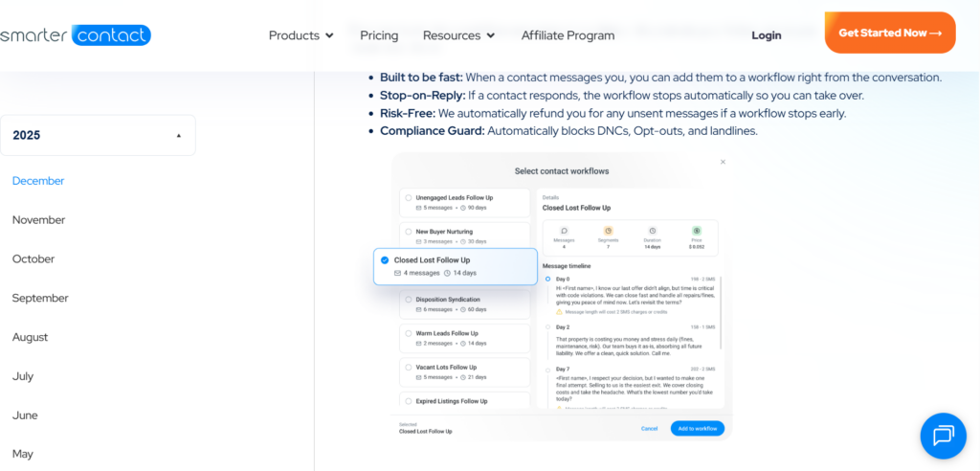Click the '$ 0.052' price value
This screenshot has height=471, width=980.
pos(697,247)
